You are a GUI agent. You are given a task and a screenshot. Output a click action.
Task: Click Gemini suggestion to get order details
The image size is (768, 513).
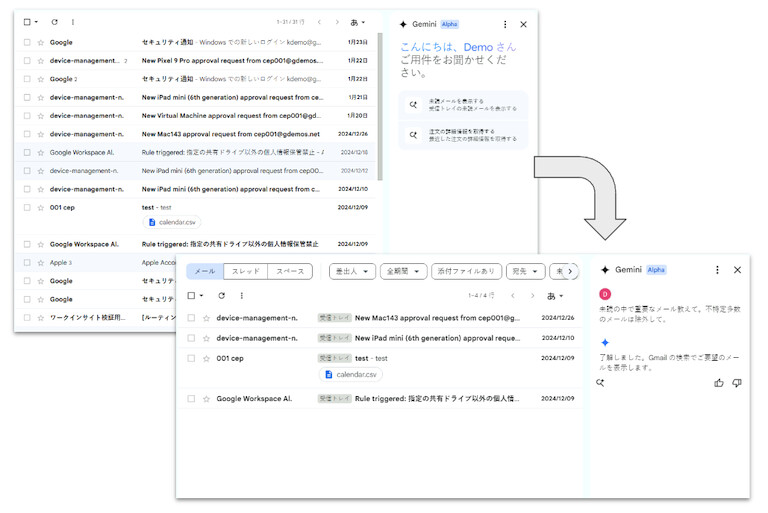tap(463, 135)
